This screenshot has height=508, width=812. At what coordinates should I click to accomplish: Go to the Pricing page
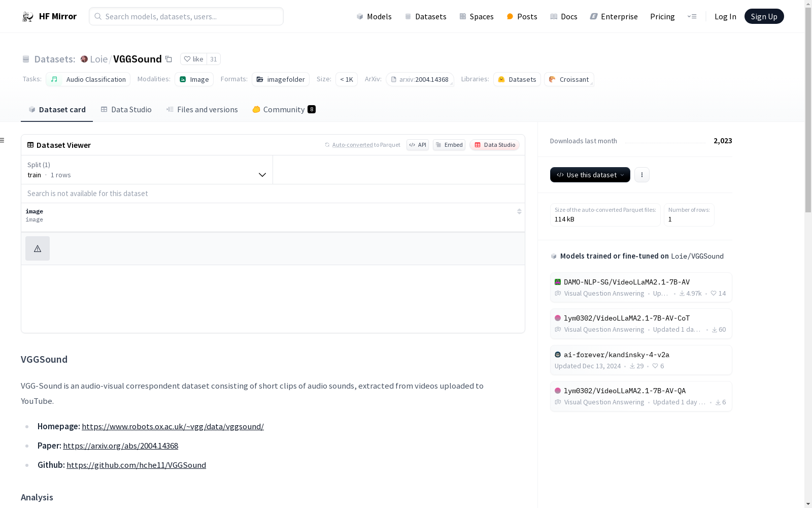(662, 16)
